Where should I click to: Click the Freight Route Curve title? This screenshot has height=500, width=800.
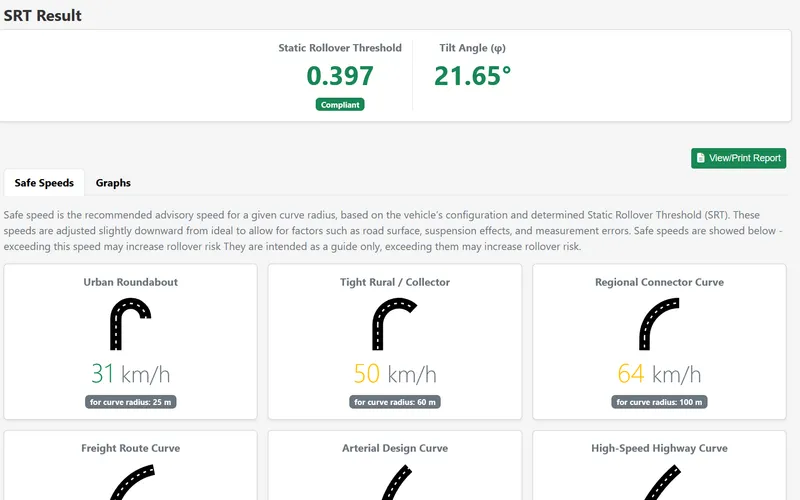click(x=131, y=448)
